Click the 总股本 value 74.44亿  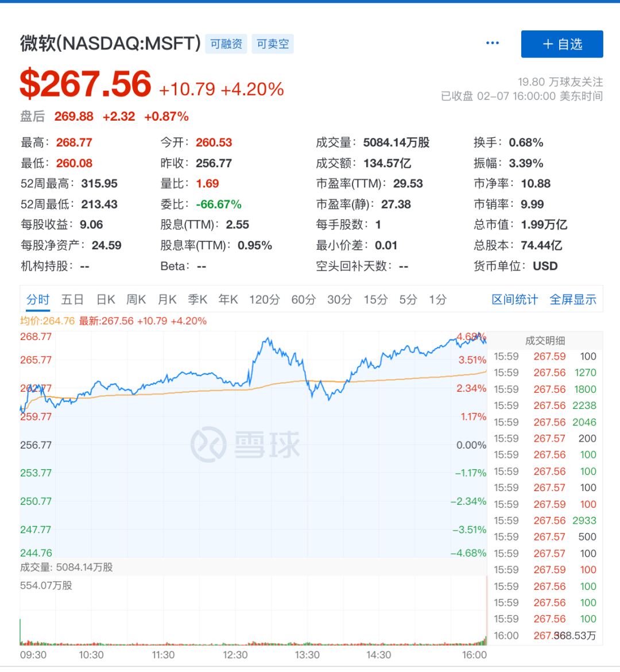[x=541, y=246]
